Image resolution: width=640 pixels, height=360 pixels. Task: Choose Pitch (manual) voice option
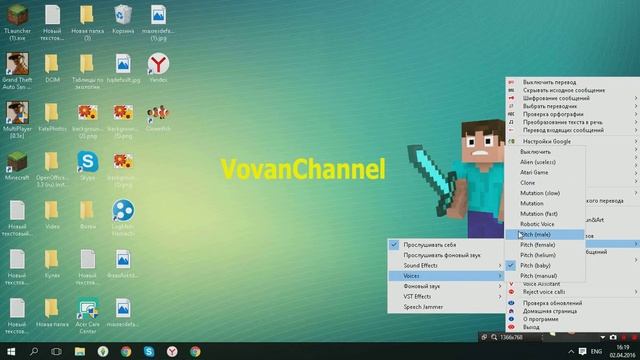tap(545, 276)
